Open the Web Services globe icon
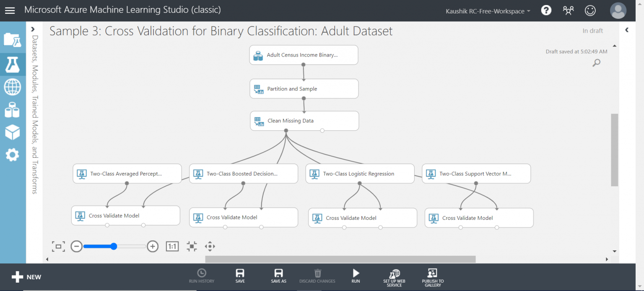Viewport: 644px width, 291px height. (x=12, y=87)
